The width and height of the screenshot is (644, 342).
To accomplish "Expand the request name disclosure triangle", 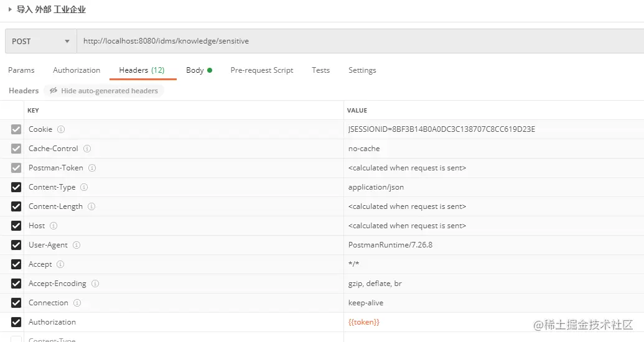I will 10,9.
